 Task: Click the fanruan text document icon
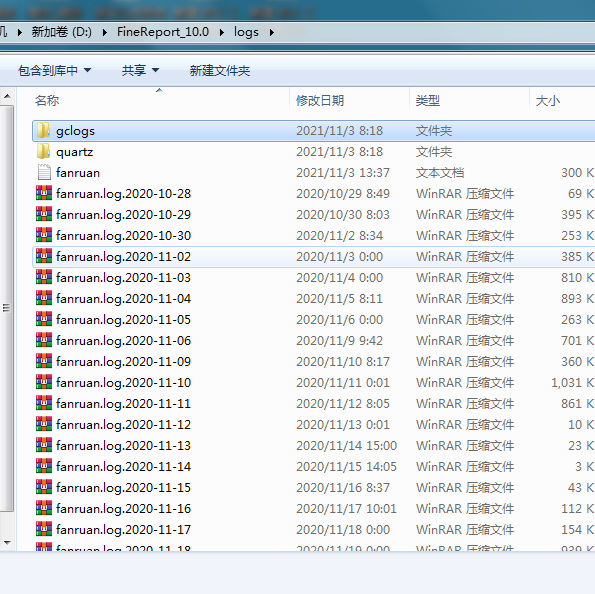[x=44, y=172]
